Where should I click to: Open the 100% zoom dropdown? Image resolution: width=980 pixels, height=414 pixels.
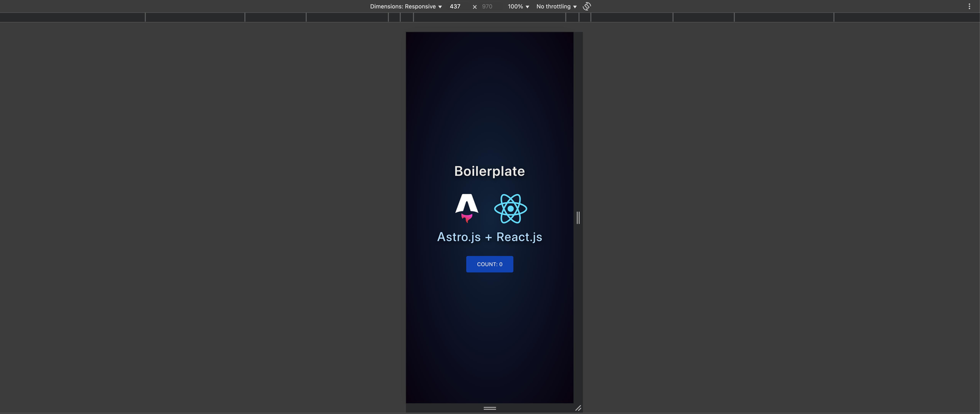518,6
